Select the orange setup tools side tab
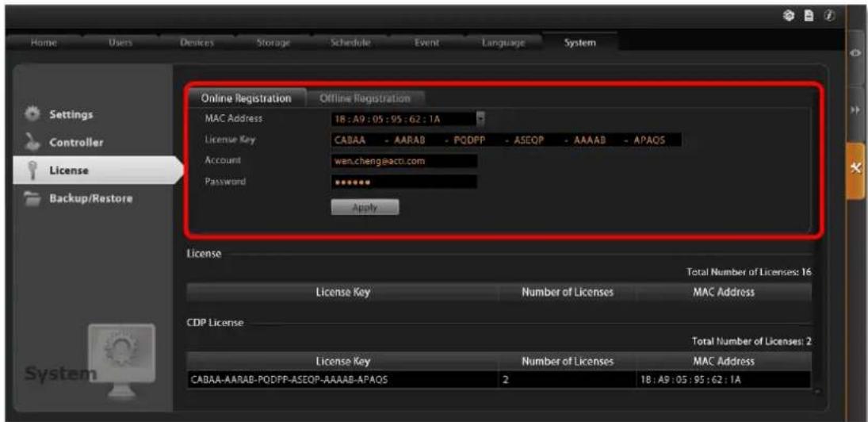The image size is (868, 422). click(856, 170)
